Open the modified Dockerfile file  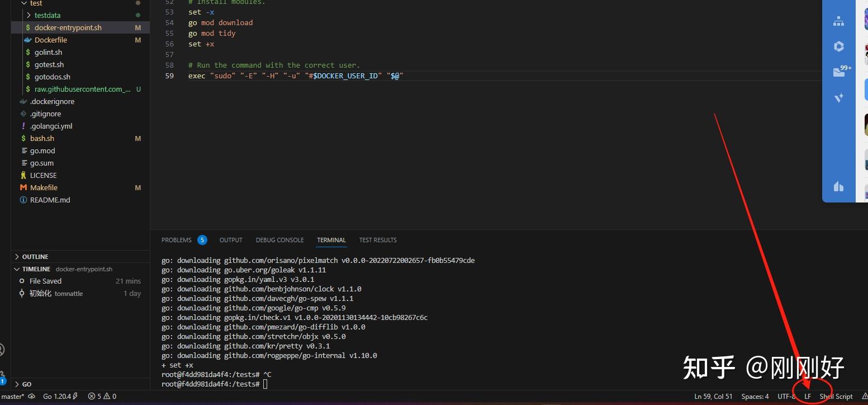pyautogui.click(x=51, y=39)
